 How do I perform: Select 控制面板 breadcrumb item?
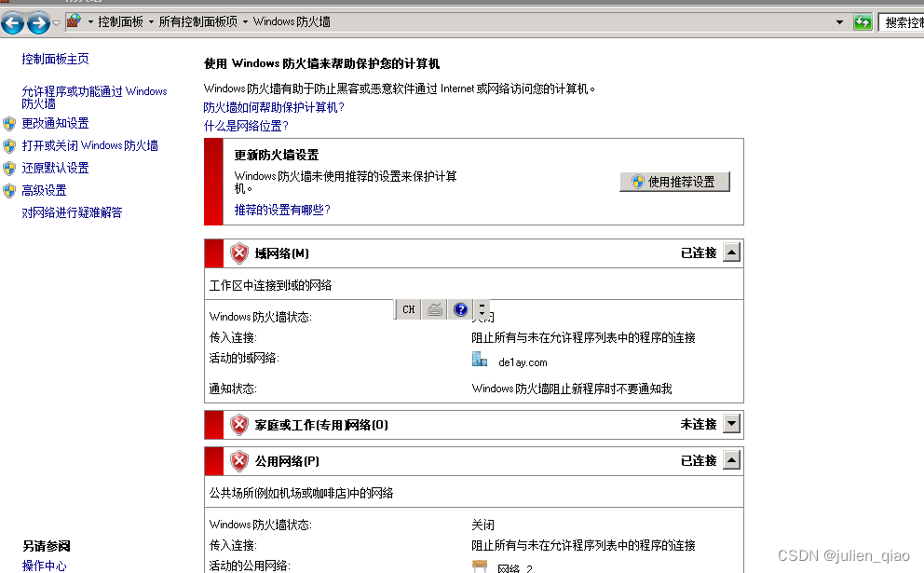tap(121, 21)
